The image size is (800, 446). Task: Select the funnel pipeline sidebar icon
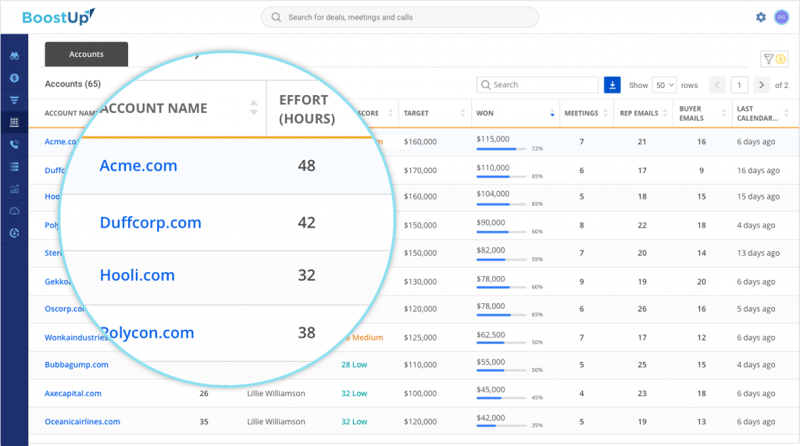coord(14,100)
